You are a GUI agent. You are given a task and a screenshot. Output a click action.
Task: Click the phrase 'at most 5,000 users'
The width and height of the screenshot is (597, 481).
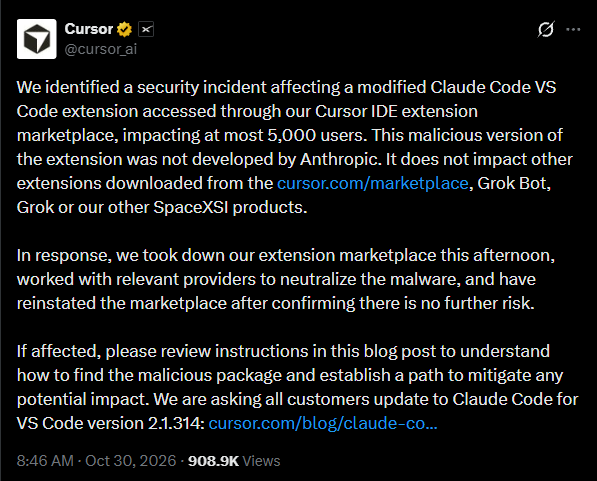283,135
